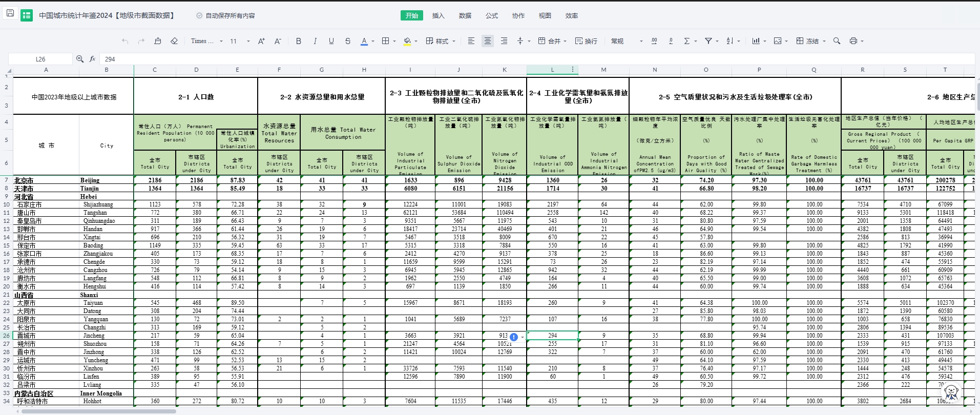Click the save icon at top left
980x415 pixels.
coord(10,12)
